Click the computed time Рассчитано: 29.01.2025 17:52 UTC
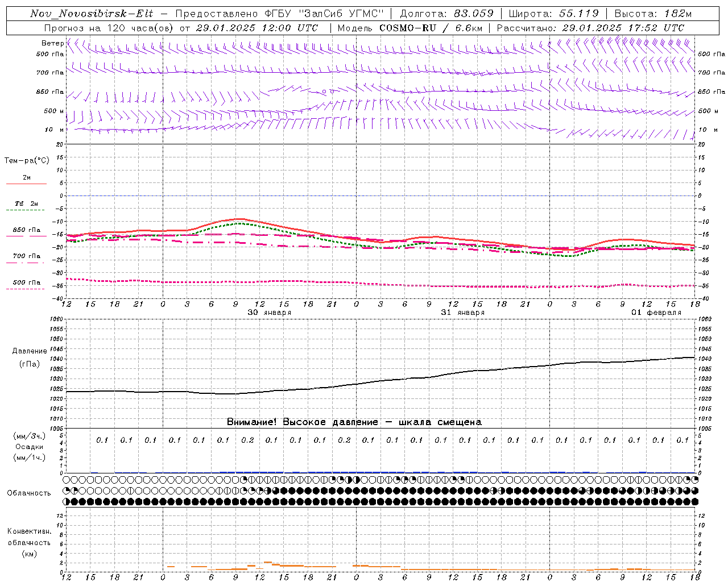 point(590,28)
